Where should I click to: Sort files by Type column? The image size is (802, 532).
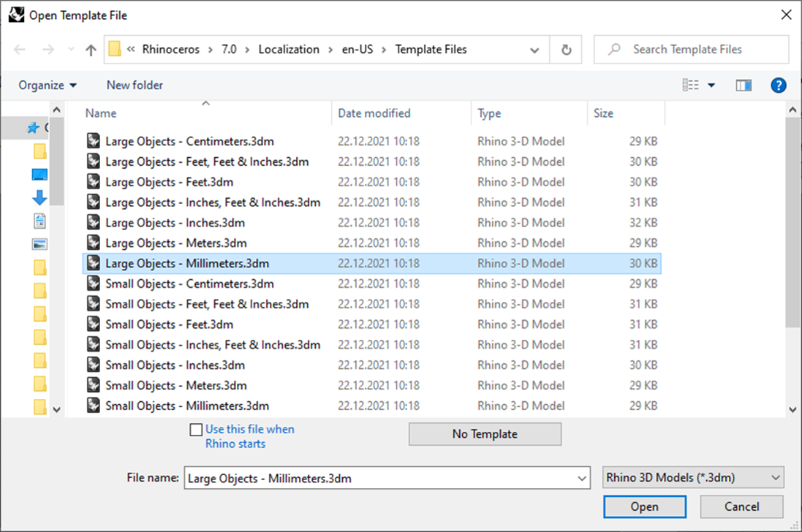click(x=489, y=113)
